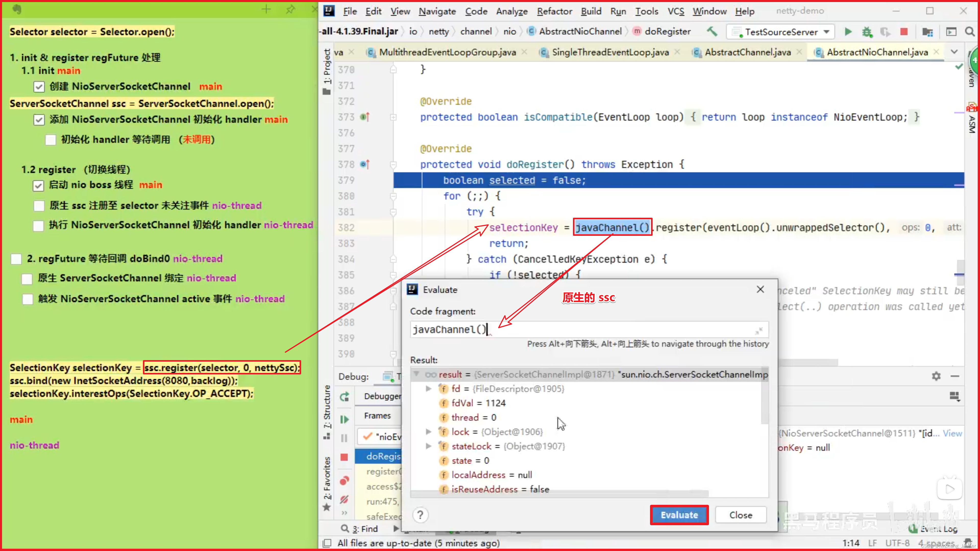
Task: Click Restore Layout icon in Debug panel
Action: (x=954, y=397)
